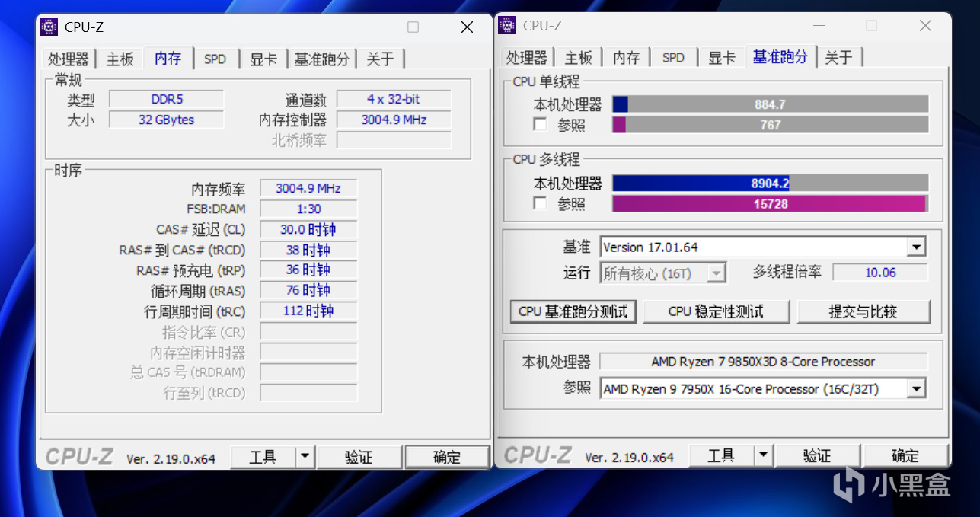Click 大小 32 GBytes value field
Image resolution: width=980 pixels, height=517 pixels.
coord(166,120)
